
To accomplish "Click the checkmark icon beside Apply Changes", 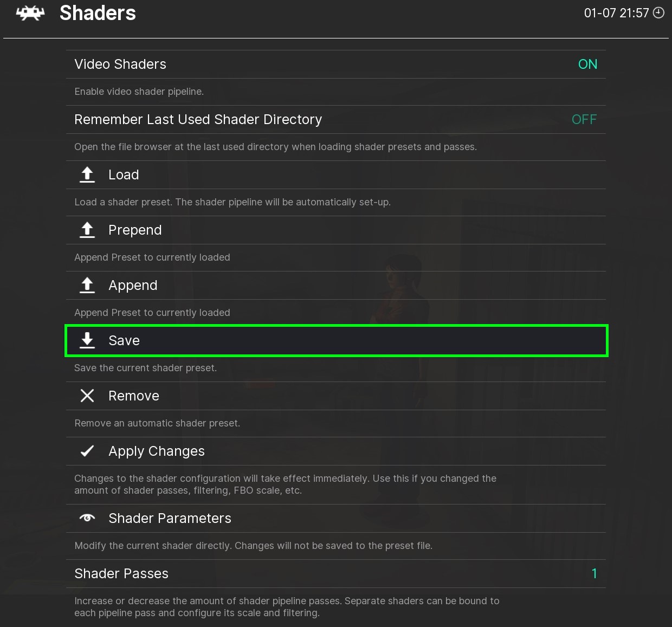I will [87, 451].
